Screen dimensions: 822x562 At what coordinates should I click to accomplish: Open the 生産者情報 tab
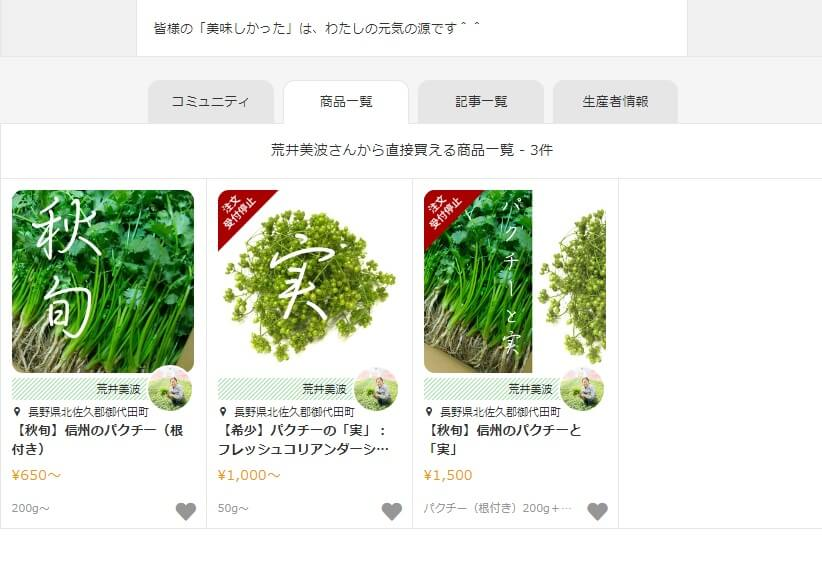[x=615, y=102]
